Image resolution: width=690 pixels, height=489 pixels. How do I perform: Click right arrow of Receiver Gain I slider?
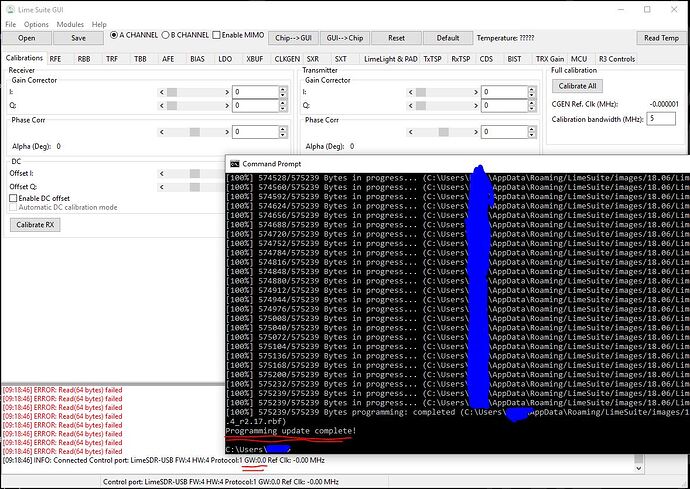[227, 92]
